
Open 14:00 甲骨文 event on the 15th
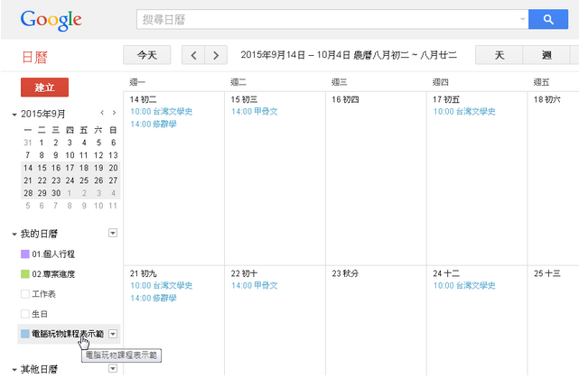pos(254,112)
